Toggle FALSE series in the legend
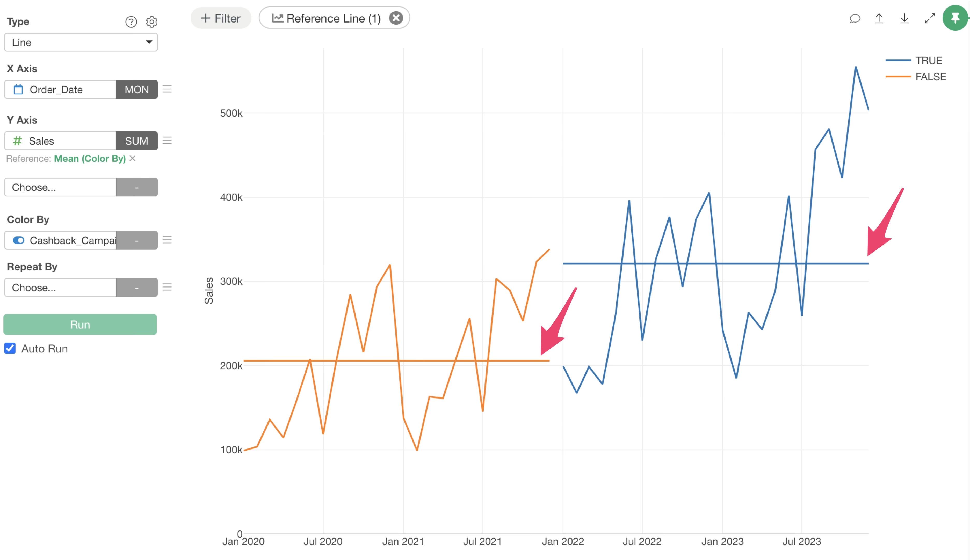This screenshot has height=560, width=970. coord(930,77)
